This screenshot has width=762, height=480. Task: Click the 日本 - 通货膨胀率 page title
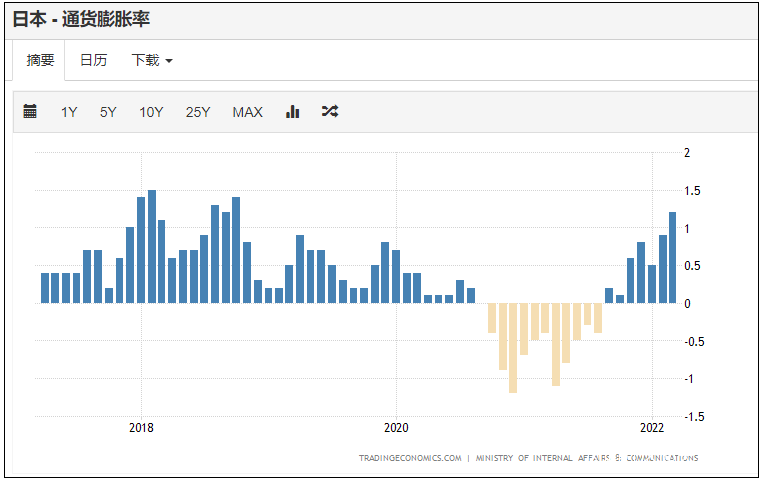click(82, 19)
